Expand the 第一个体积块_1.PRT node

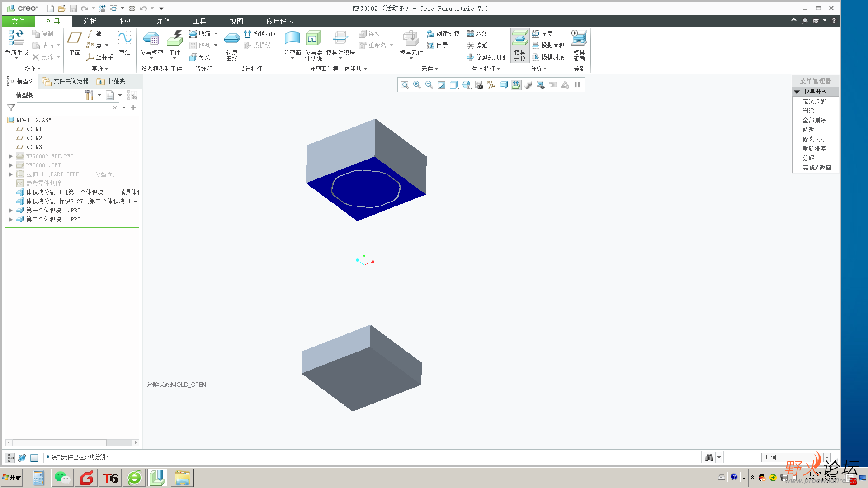[10, 211]
